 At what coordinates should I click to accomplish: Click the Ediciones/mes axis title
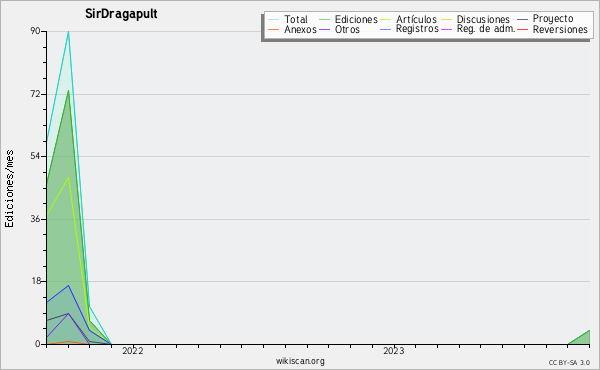[x=9, y=189]
